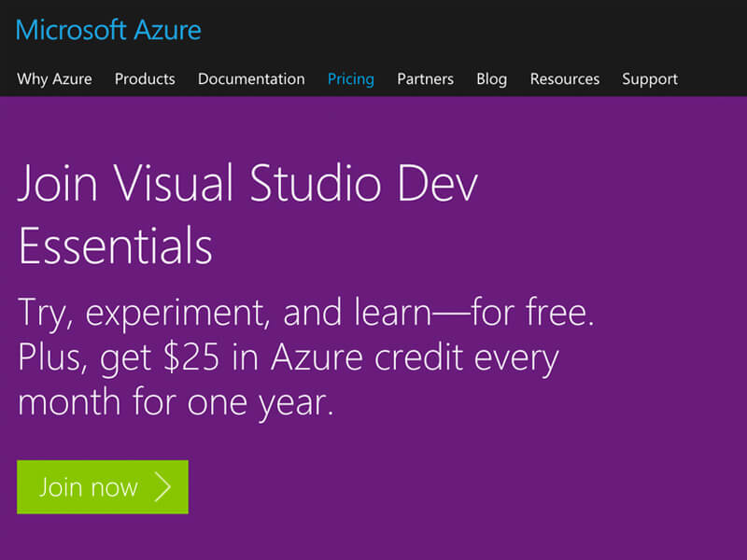747x560 pixels.
Task: Open the Resources navigation item
Action: (x=565, y=79)
